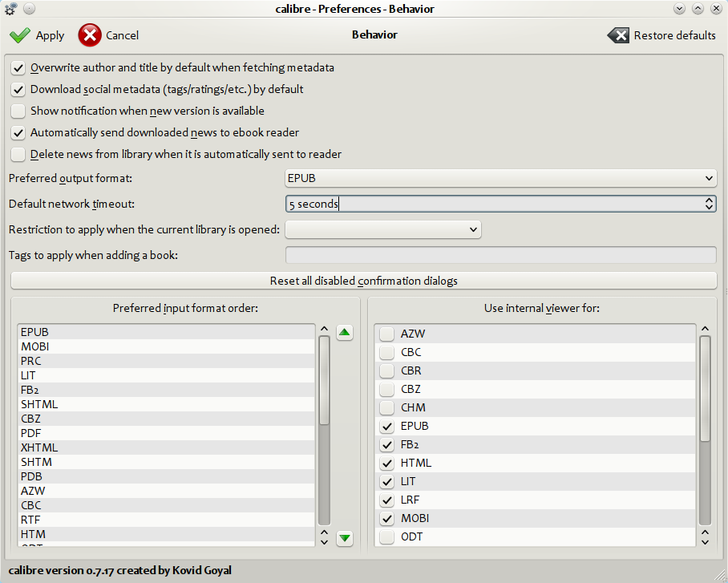Image resolution: width=728 pixels, height=583 pixels.
Task: Click the Tags to apply when adding field
Action: pyautogui.click(x=501, y=255)
